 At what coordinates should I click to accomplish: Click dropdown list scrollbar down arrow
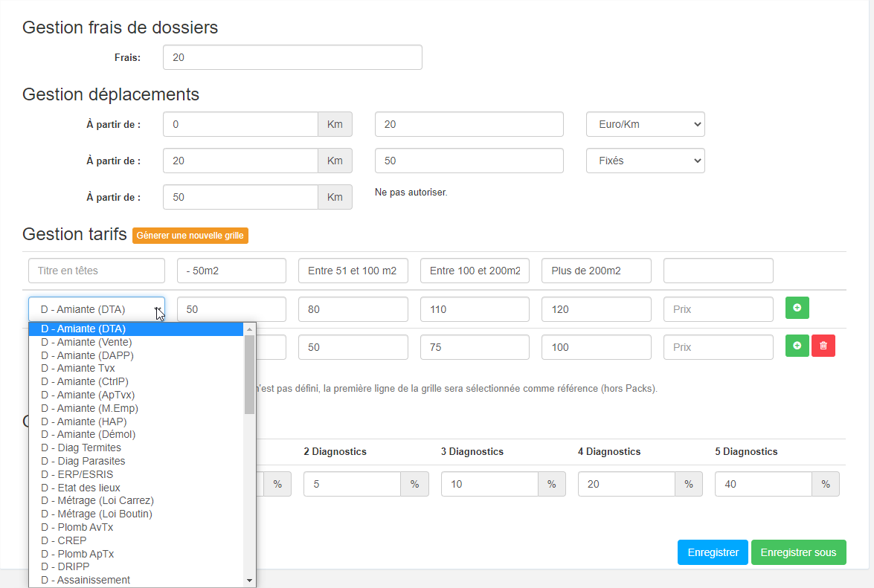(x=249, y=581)
